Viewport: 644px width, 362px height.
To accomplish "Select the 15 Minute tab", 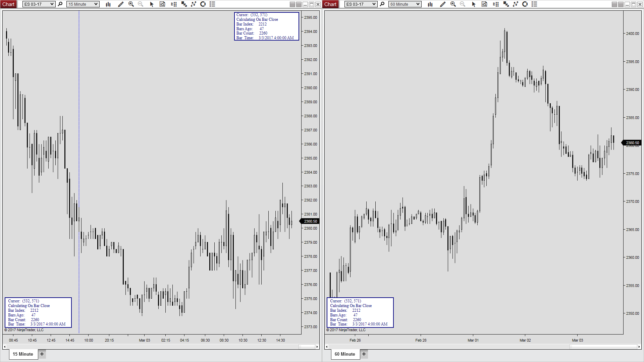I will (23, 354).
